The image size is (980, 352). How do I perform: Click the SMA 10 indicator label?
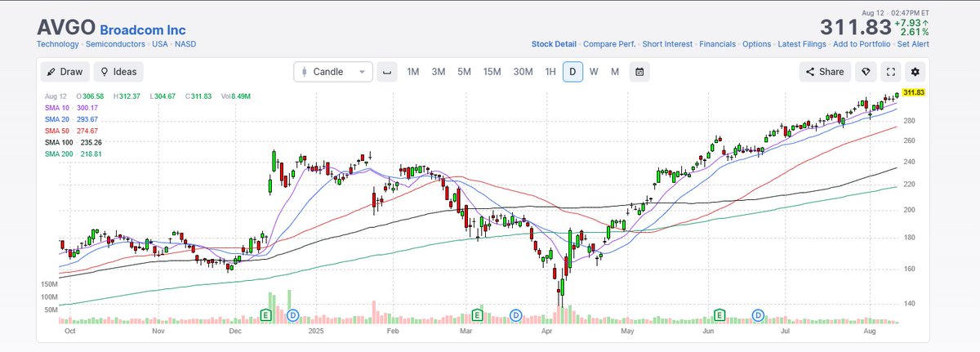pyautogui.click(x=56, y=108)
